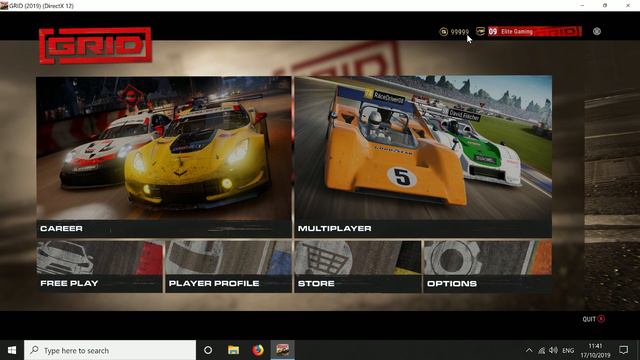The height and width of the screenshot is (360, 640).
Task: Click the settings gear icon in game header
Action: pyautogui.click(x=597, y=31)
